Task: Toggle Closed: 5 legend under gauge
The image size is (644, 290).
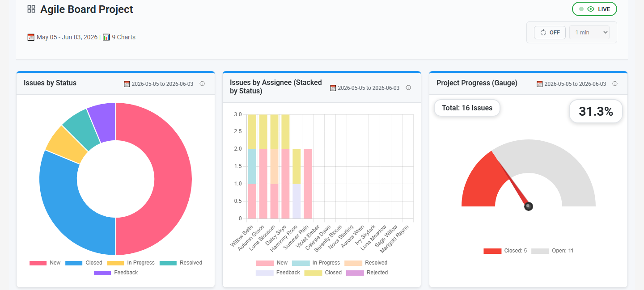Action: pos(505,251)
